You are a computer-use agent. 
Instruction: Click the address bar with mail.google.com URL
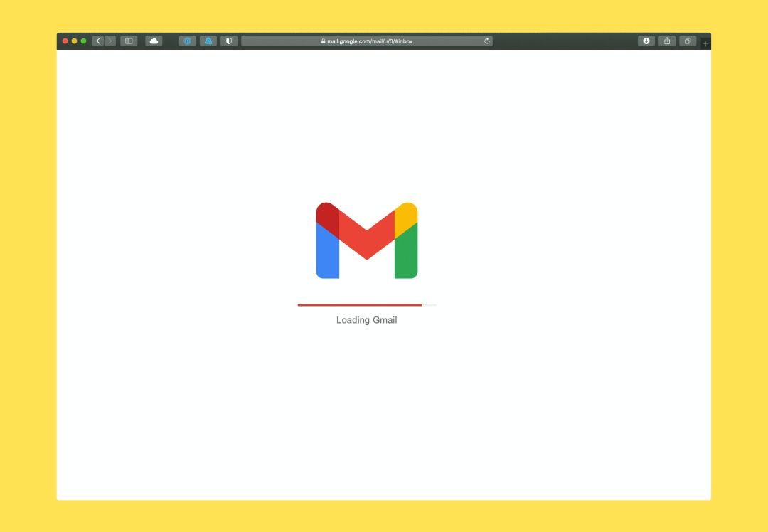(367, 41)
